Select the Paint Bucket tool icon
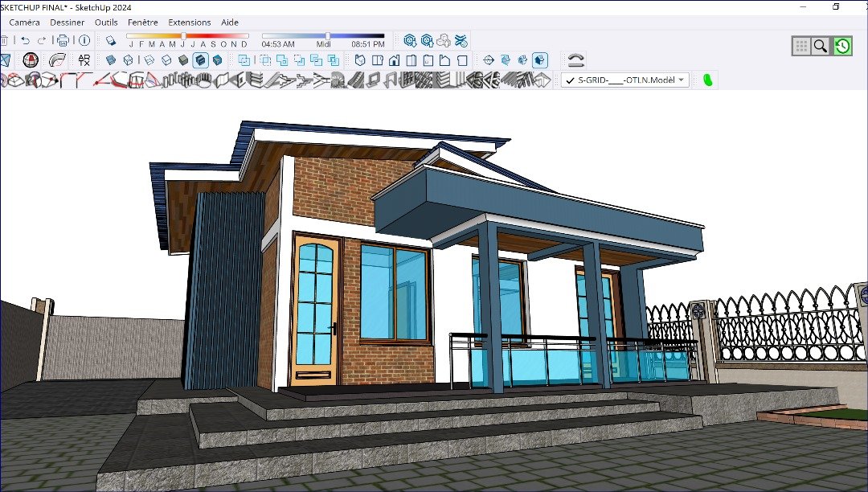Screen dimensions: 868x492 [112, 40]
